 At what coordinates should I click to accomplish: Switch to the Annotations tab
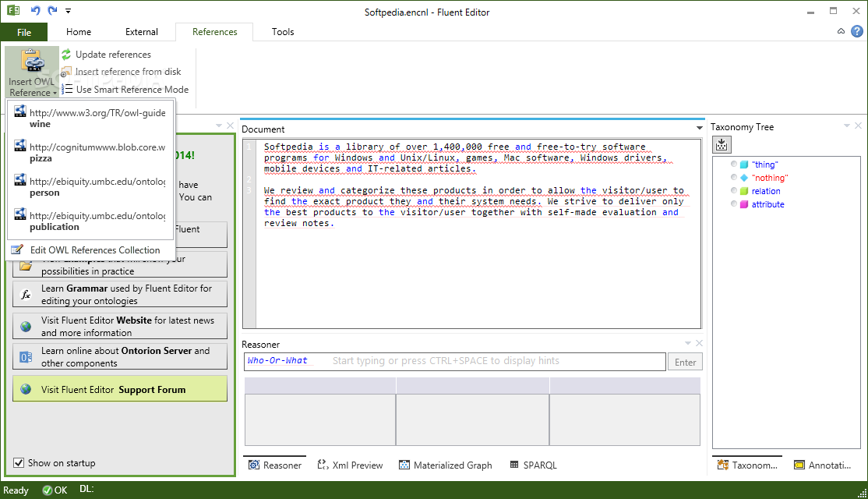click(823, 465)
